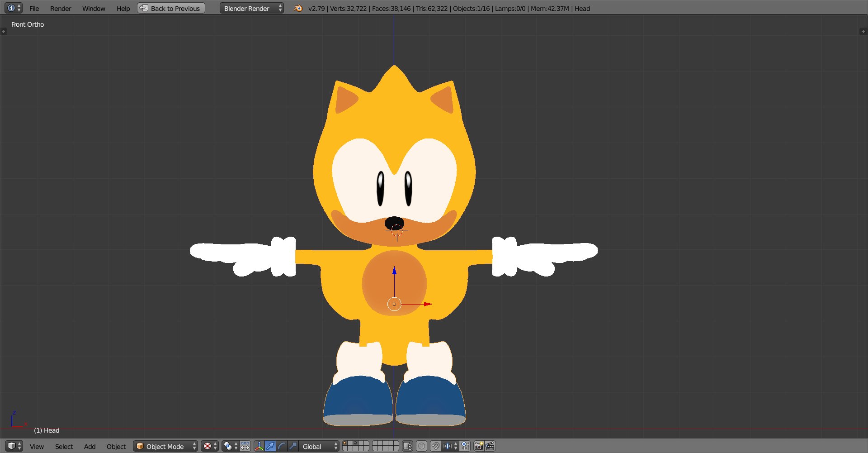Click the editor type selector at bottom left
This screenshot has height=453, width=868.
11,446
